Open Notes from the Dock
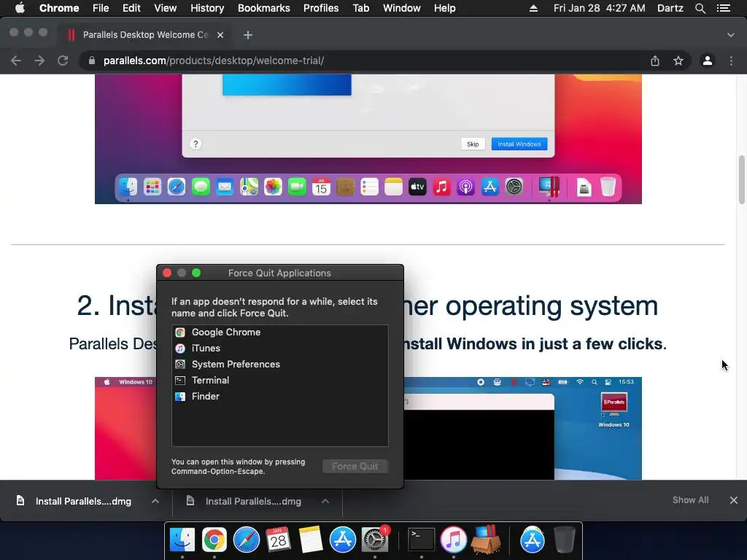Screen dimensions: 747x560 click(x=311, y=540)
